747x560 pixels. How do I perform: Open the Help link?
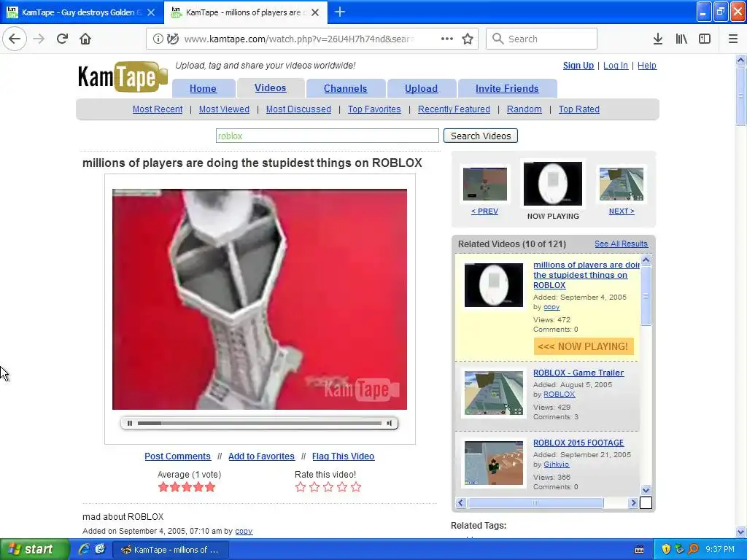[647, 66]
